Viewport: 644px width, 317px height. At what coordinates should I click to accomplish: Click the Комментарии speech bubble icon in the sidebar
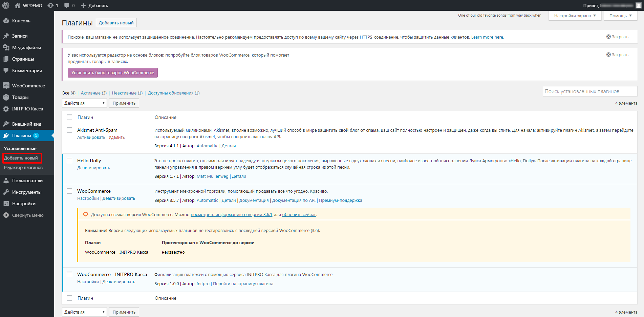pyautogui.click(x=6, y=70)
